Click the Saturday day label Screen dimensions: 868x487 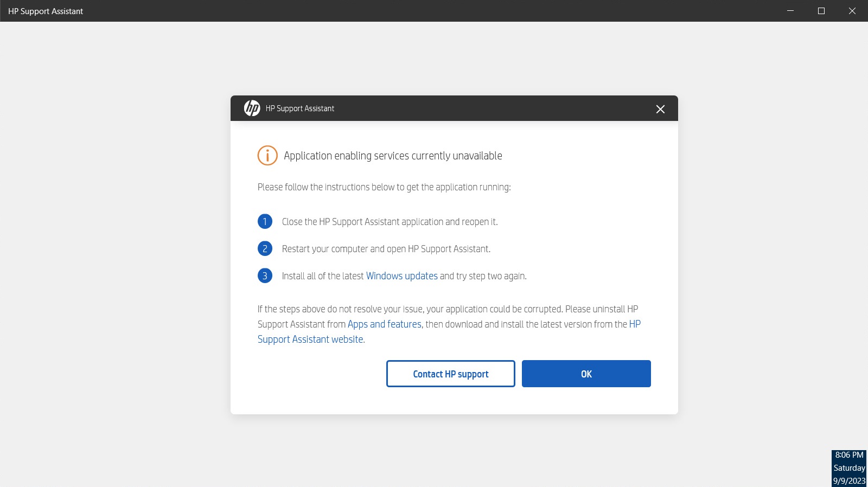click(x=849, y=468)
